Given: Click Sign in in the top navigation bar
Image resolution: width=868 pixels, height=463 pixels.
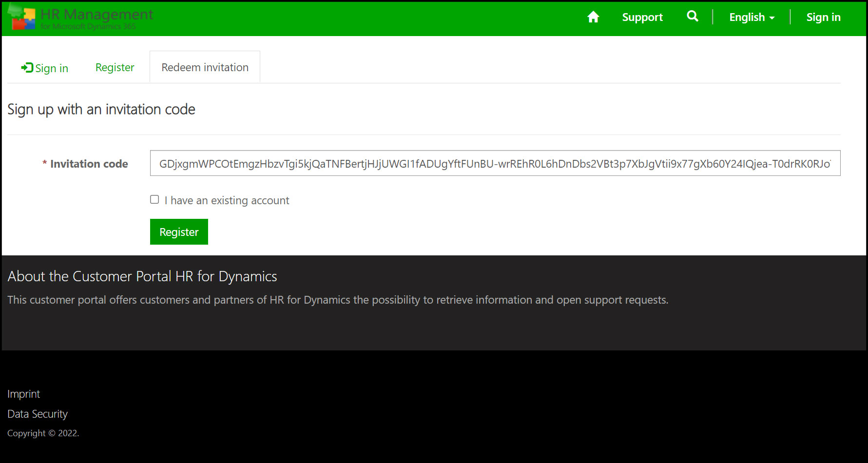Looking at the screenshot, I should tap(823, 18).
